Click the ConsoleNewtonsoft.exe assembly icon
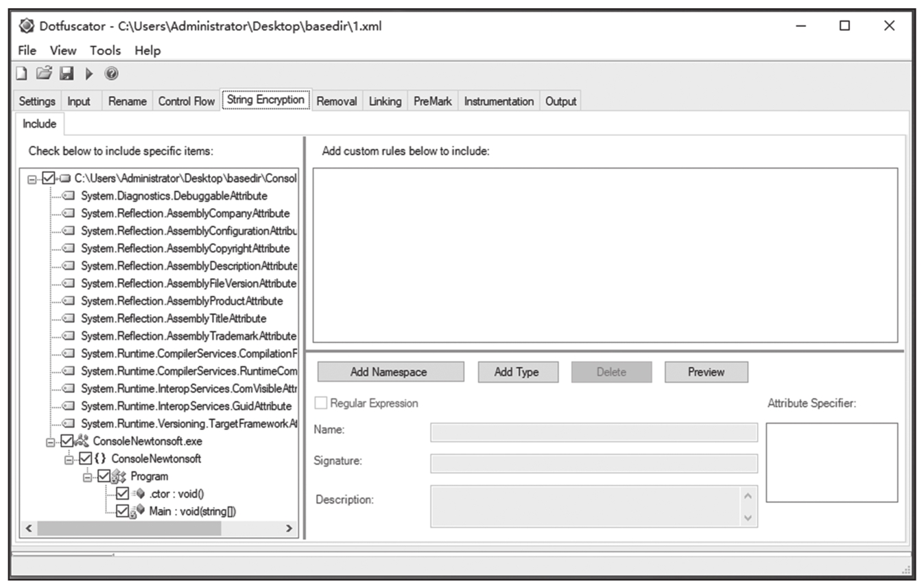924x588 pixels. coord(82,441)
